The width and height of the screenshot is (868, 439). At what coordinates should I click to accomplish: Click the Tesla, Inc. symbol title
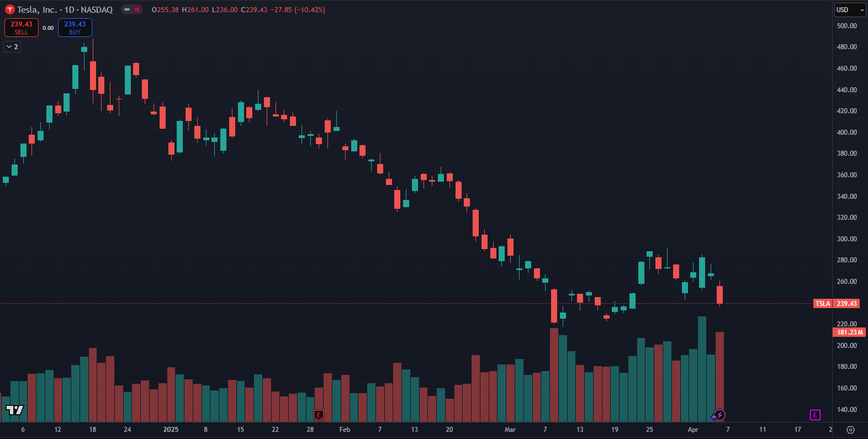click(36, 10)
